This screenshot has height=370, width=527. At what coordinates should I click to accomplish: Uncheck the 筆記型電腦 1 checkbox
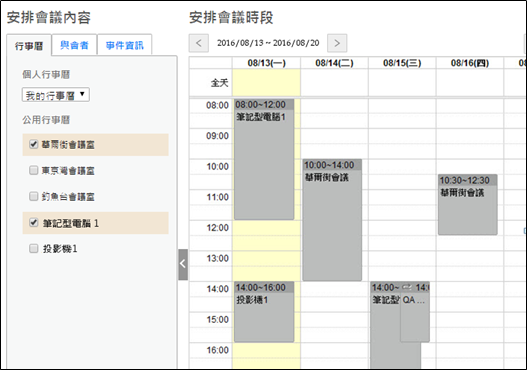33,222
